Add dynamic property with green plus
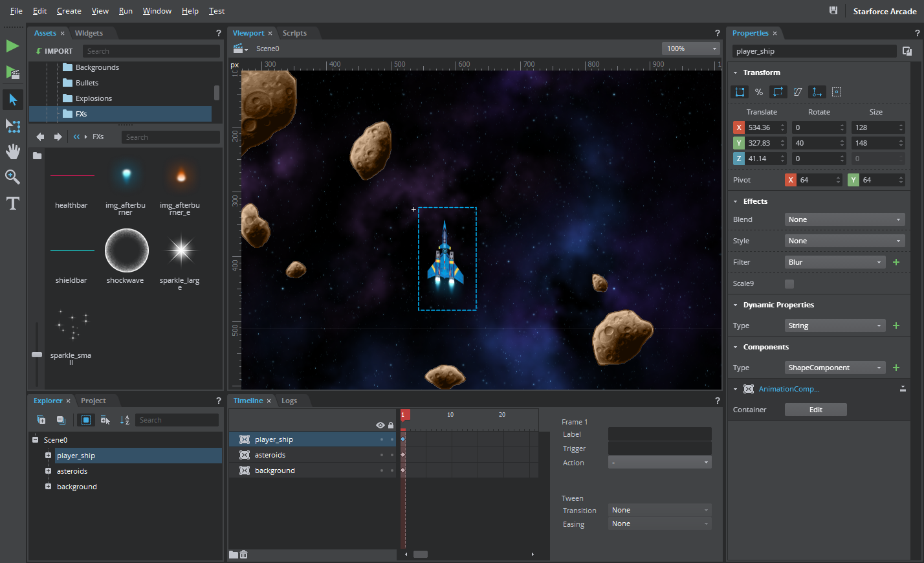This screenshot has width=924, height=563. (896, 326)
